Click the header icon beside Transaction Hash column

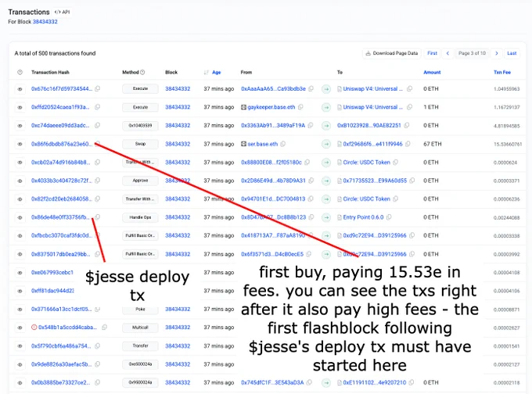(x=20, y=72)
